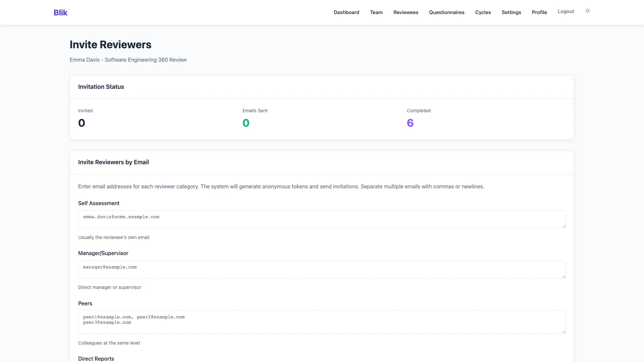Click the 'Enter email addresses' instruction paragraph

pyautogui.click(x=281, y=187)
